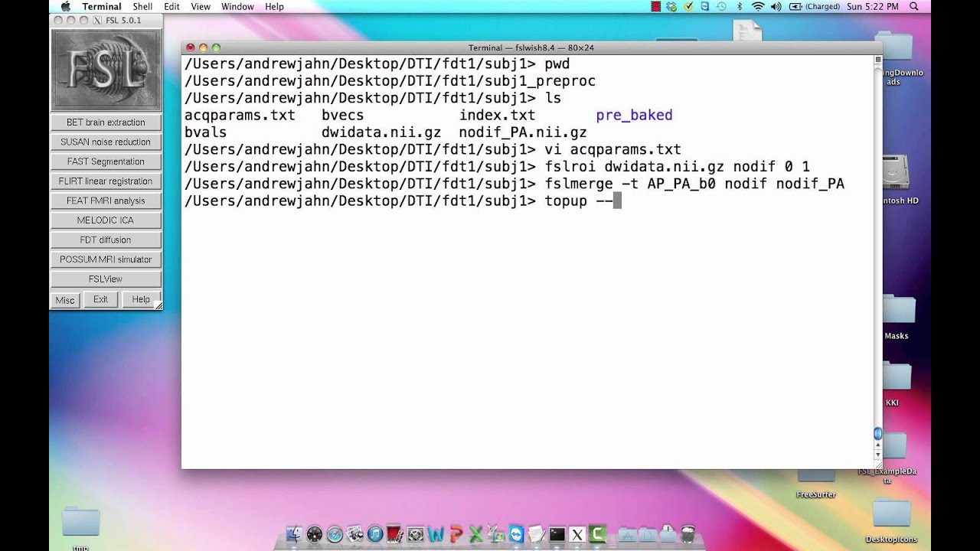The image size is (980, 551).
Task: Click nodif_PA.nii.gz in the ls output
Action: pos(523,132)
